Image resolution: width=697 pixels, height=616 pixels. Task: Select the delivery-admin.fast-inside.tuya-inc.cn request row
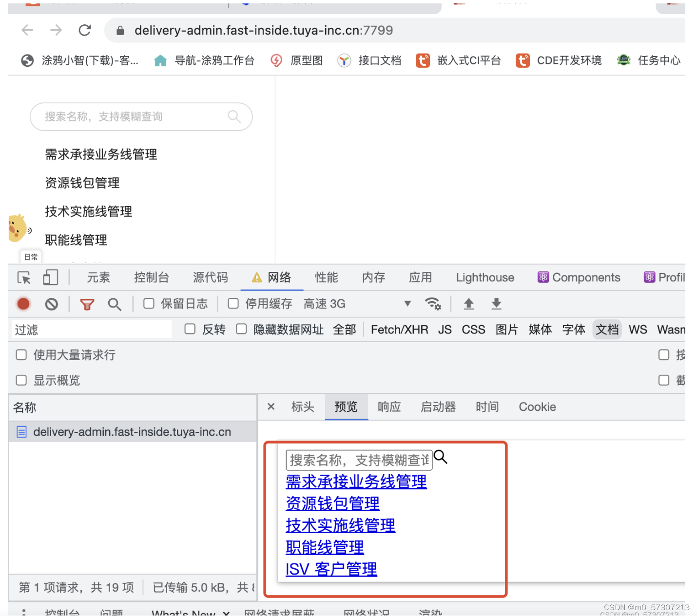[x=133, y=432]
